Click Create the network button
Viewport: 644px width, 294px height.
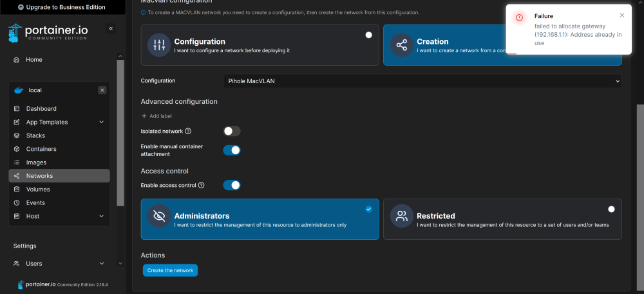tap(170, 270)
